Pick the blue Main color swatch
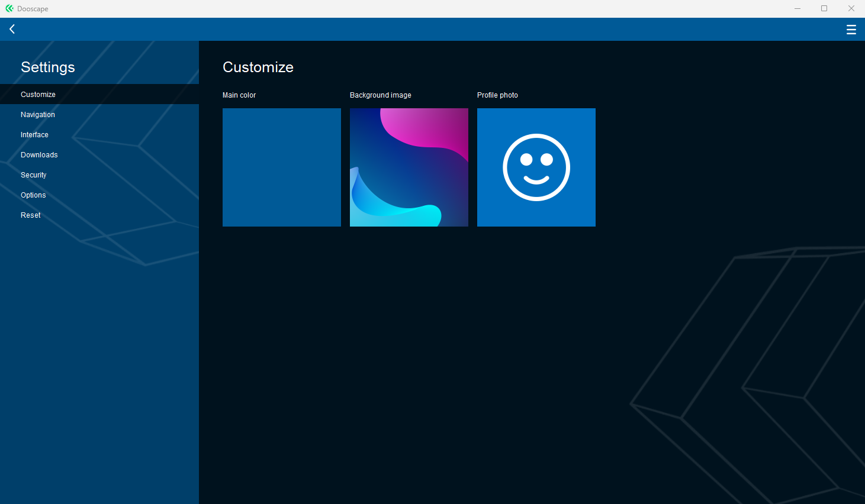This screenshot has width=865, height=504. (x=281, y=167)
